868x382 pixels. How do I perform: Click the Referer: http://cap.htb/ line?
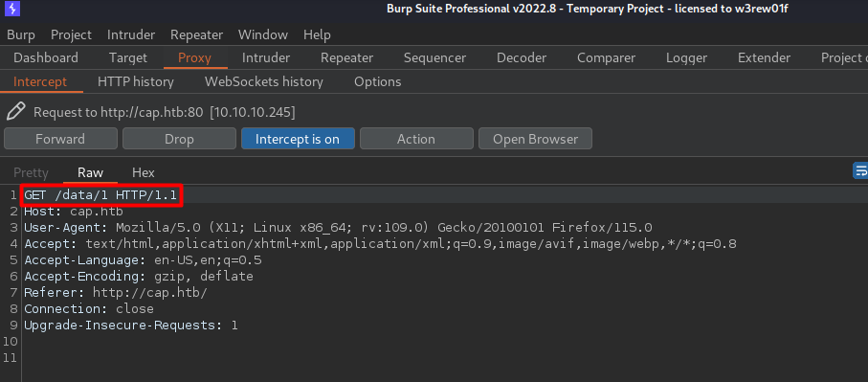pyautogui.click(x=116, y=292)
